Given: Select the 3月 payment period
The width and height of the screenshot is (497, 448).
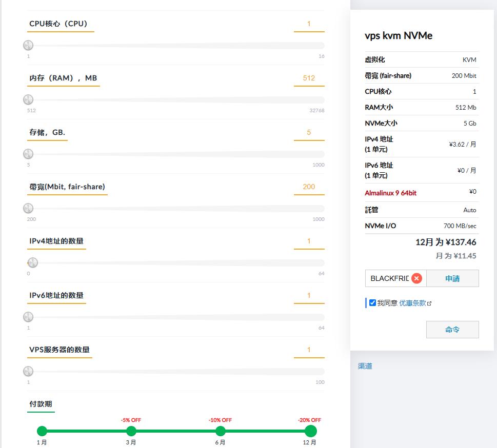Looking at the screenshot, I should point(131,431).
